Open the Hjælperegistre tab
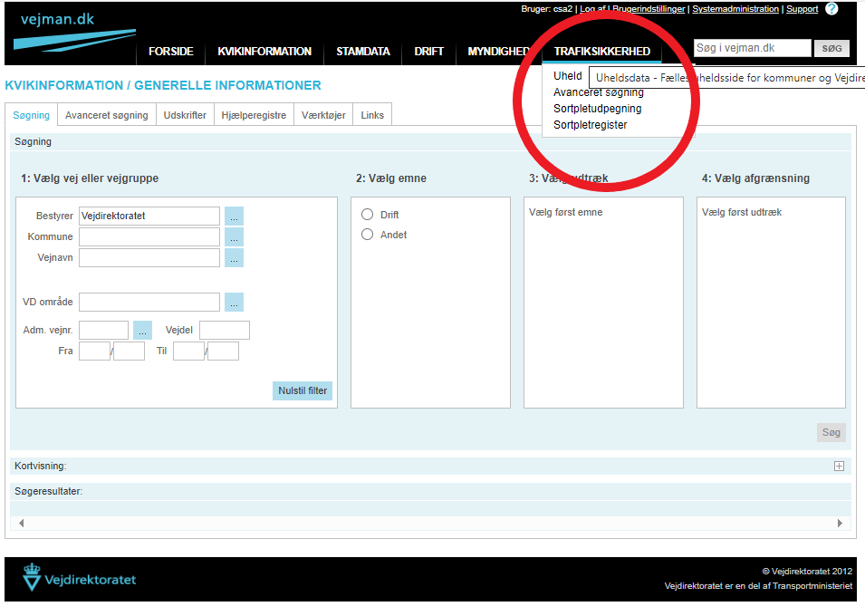 pos(255,116)
